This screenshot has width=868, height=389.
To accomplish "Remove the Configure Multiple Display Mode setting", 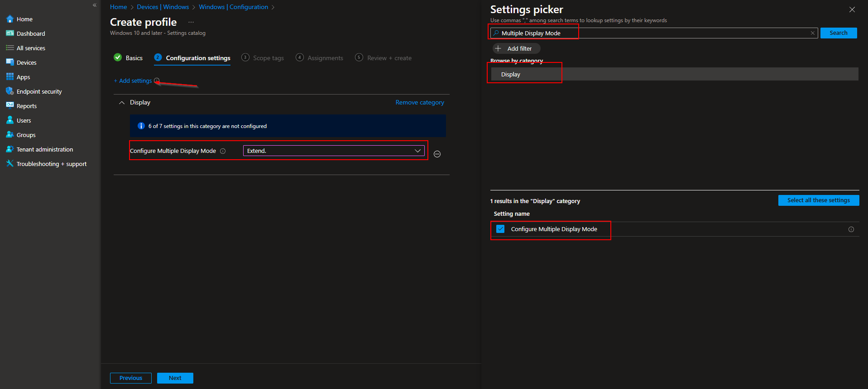I will (x=437, y=154).
